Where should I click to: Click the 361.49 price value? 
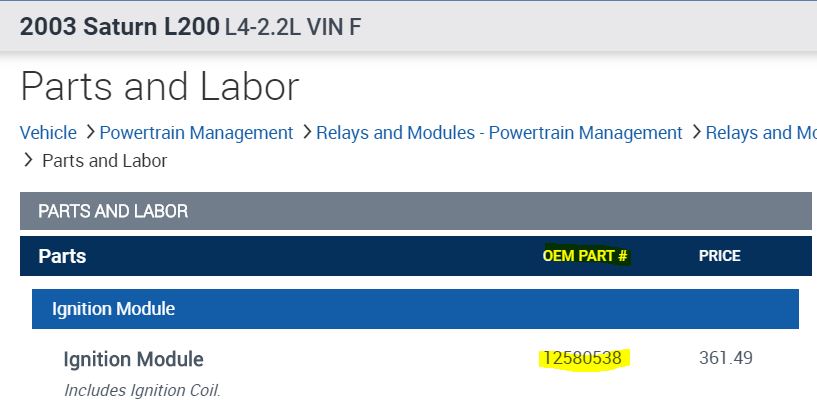(725, 358)
